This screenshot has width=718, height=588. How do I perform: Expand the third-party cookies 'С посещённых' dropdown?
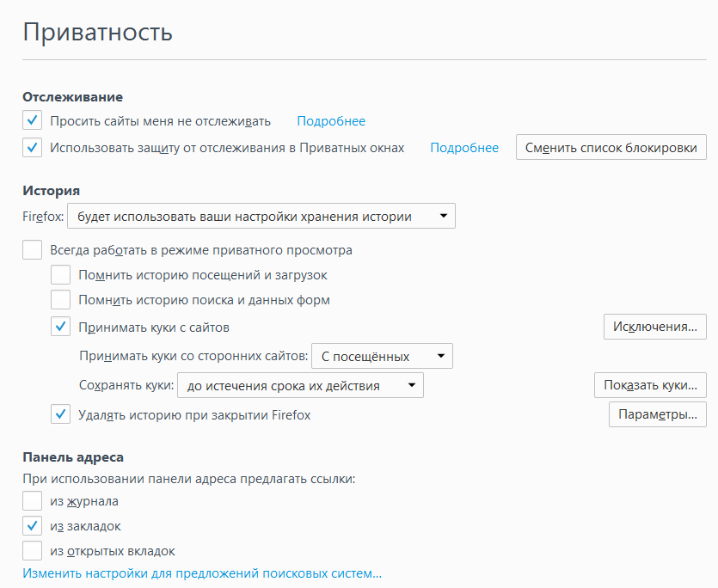click(x=382, y=356)
